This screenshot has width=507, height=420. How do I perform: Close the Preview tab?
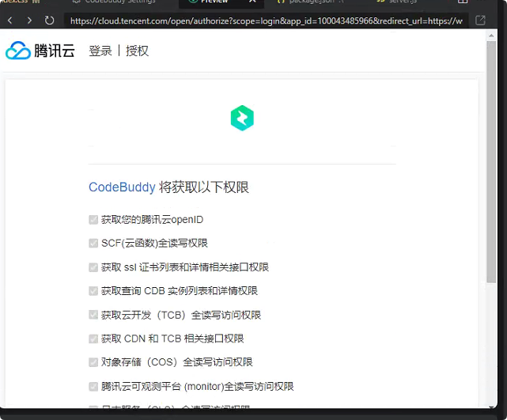pyautogui.click(x=252, y=2)
